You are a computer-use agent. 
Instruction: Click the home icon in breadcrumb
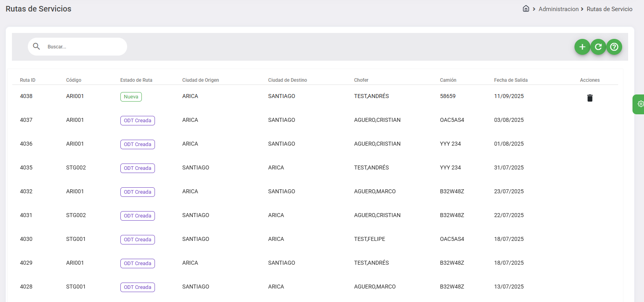(526, 9)
